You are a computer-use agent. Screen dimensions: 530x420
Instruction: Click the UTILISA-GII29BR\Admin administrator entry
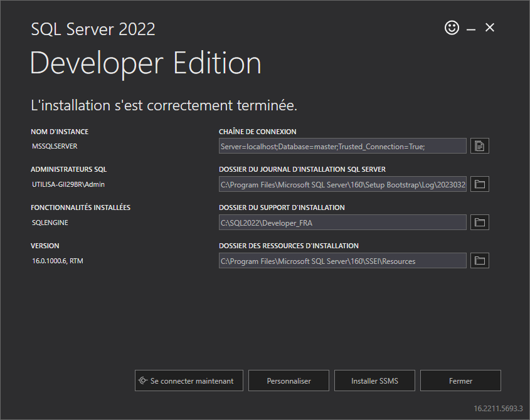click(x=68, y=184)
